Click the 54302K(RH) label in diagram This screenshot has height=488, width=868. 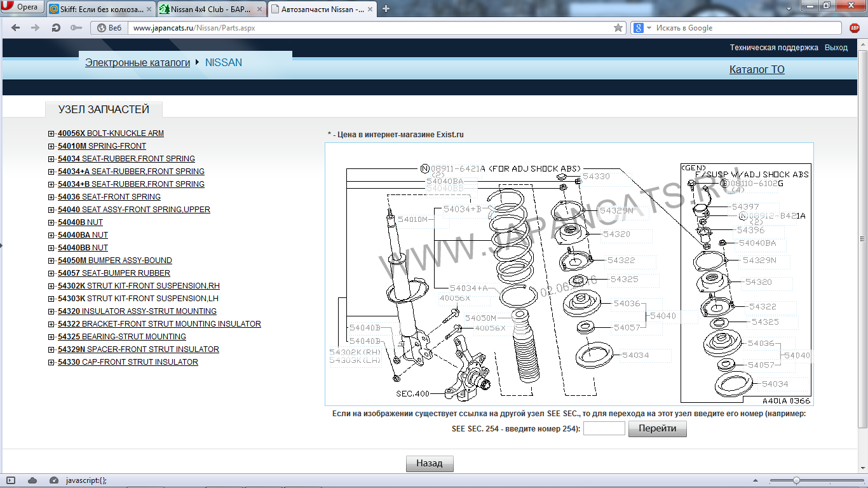355,351
